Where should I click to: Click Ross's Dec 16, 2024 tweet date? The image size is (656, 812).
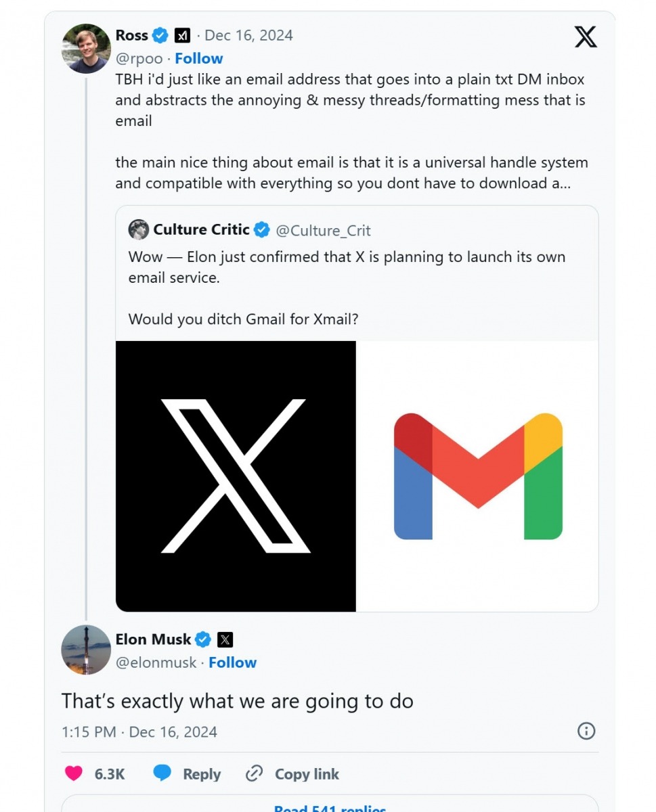tap(248, 35)
